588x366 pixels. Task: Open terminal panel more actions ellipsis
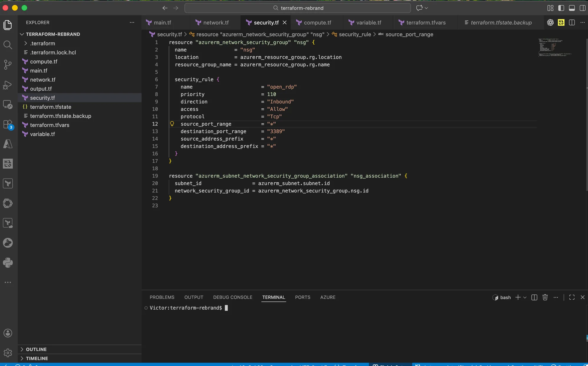pyautogui.click(x=556, y=297)
